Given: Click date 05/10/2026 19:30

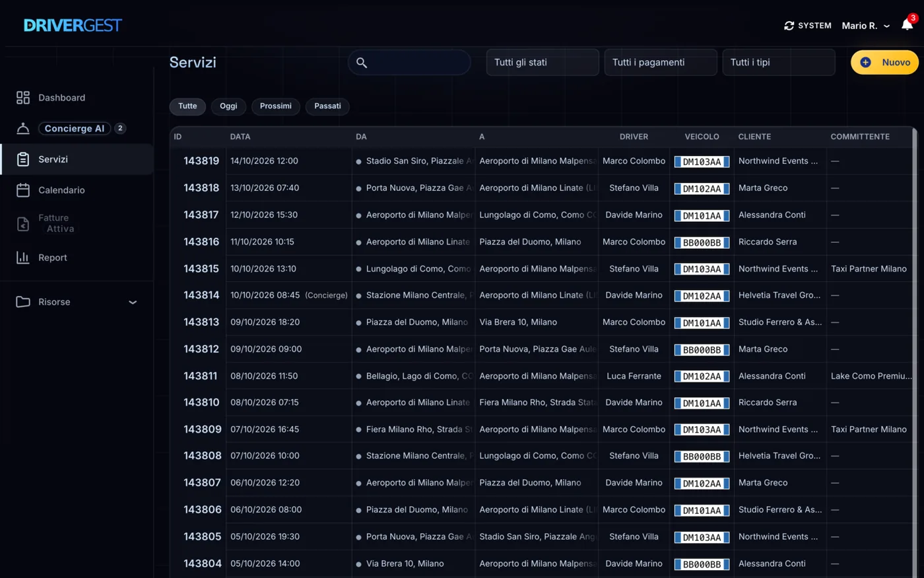Looking at the screenshot, I should [x=265, y=537].
